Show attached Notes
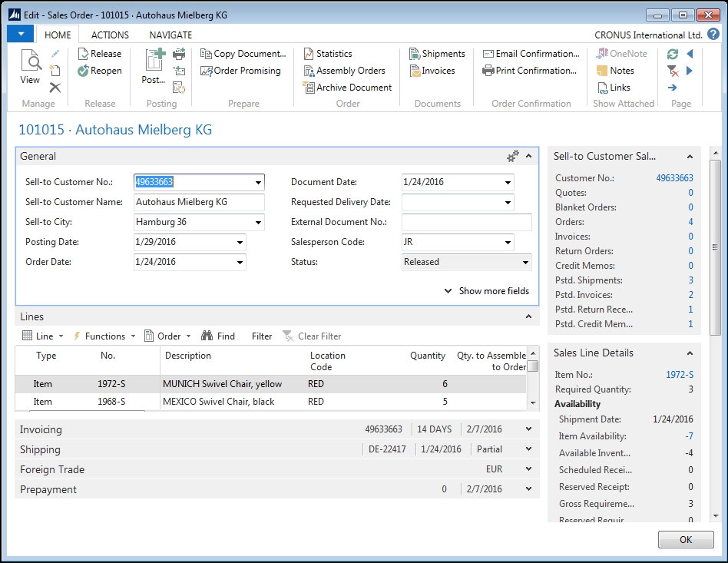The width and height of the screenshot is (728, 563). tap(615, 71)
